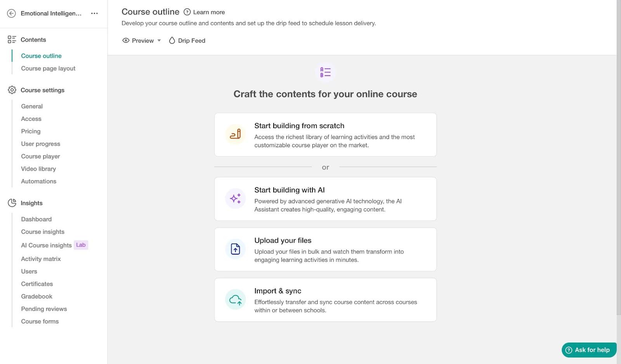621x364 pixels.
Task: Click the Course settings gear icon
Action: (x=12, y=90)
